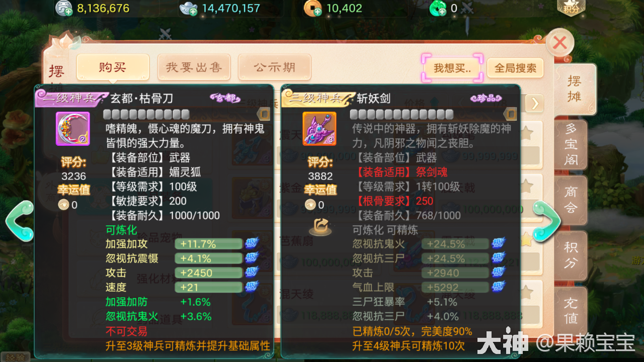Screen dimensions: 644x362
Task: Switch to the 我要出售 tab
Action: [194, 67]
